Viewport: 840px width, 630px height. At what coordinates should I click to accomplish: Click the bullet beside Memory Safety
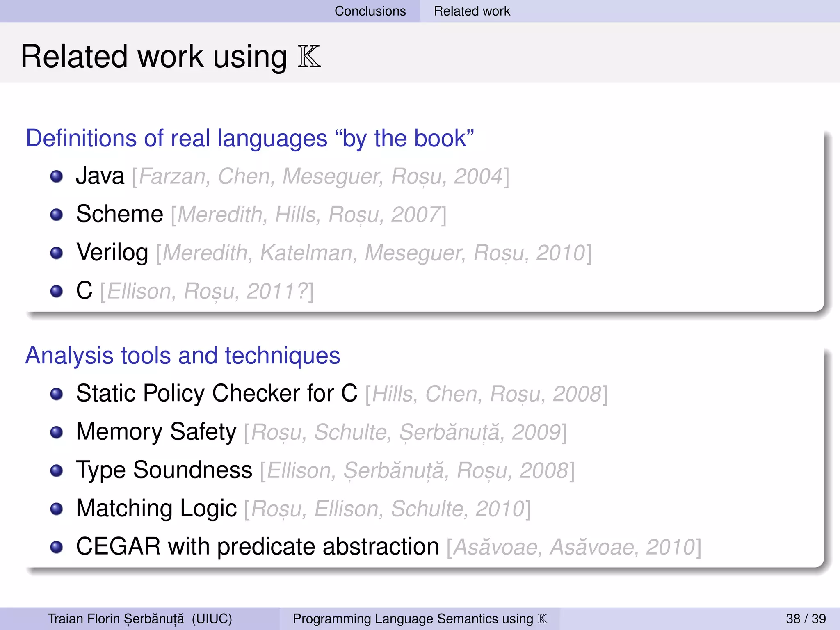click(x=57, y=432)
